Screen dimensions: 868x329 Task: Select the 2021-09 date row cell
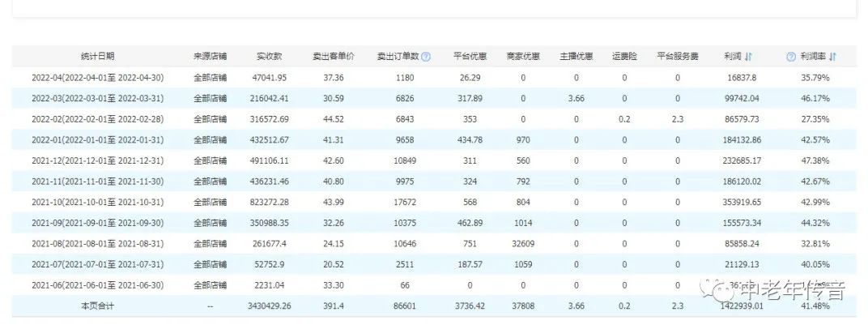tap(97, 223)
